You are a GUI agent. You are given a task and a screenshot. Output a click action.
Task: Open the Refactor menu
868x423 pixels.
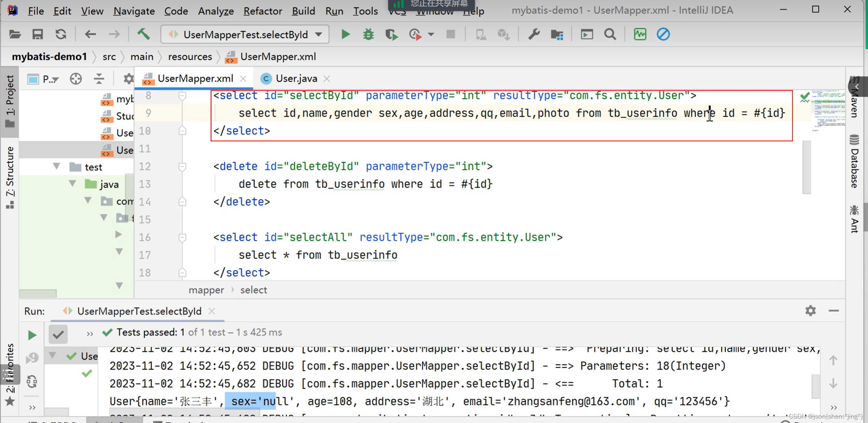262,11
